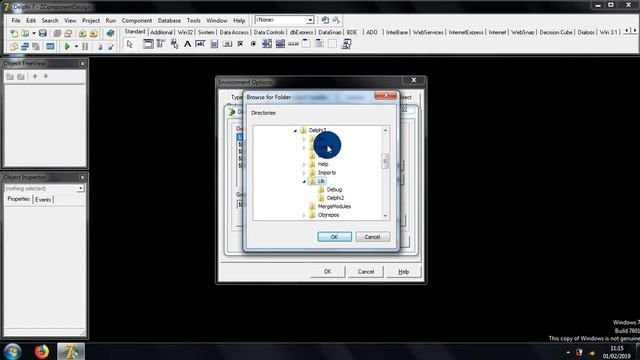
Task: Click the New Items toolbar icon
Action: click(x=14, y=33)
